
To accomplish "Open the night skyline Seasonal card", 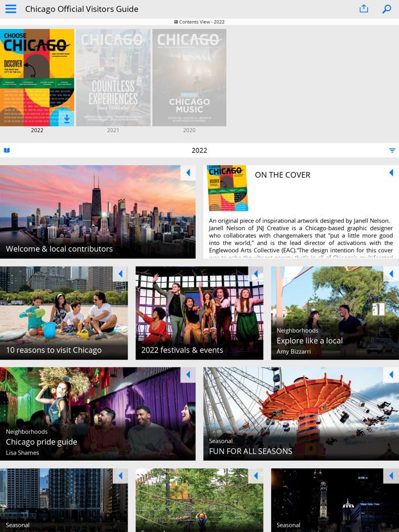I will click(335, 500).
